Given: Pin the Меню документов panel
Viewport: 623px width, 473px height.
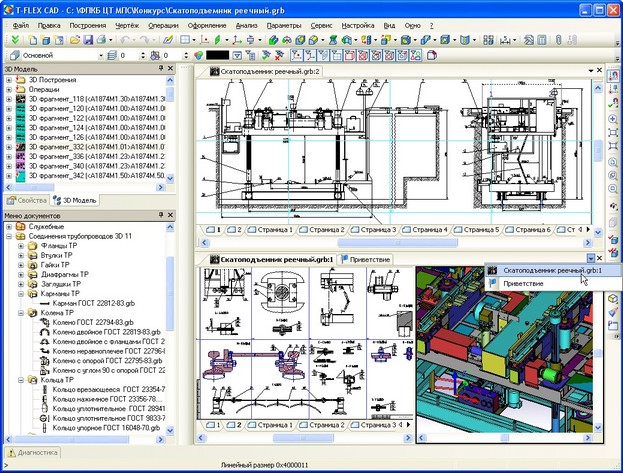Looking at the screenshot, I should coord(161,215).
